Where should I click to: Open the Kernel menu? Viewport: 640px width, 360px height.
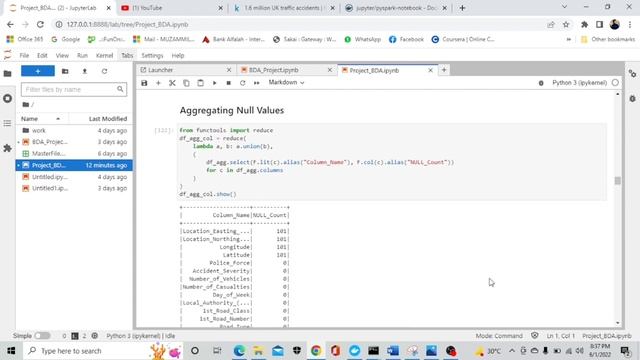coord(104,56)
